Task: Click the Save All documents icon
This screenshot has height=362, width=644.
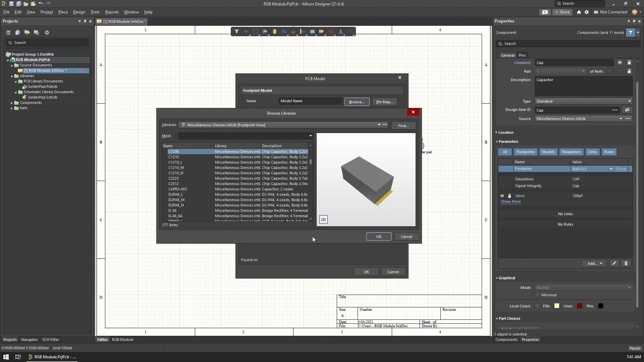Action: [18, 4]
